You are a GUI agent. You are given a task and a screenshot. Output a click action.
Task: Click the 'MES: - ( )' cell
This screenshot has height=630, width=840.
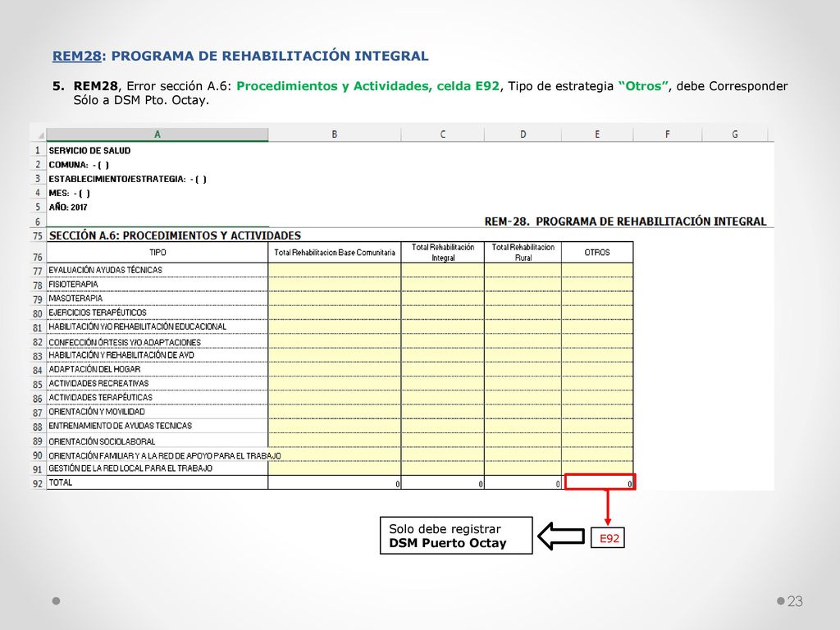[69, 194]
